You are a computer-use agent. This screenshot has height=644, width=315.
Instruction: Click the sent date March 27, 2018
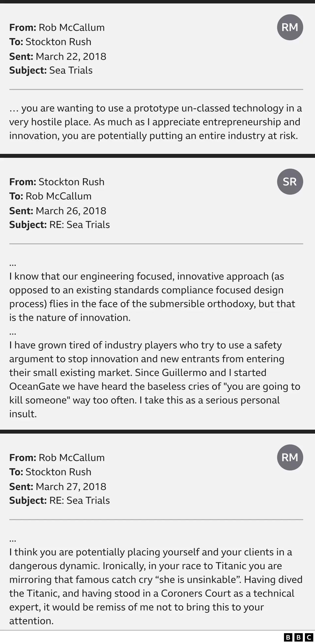(71, 487)
